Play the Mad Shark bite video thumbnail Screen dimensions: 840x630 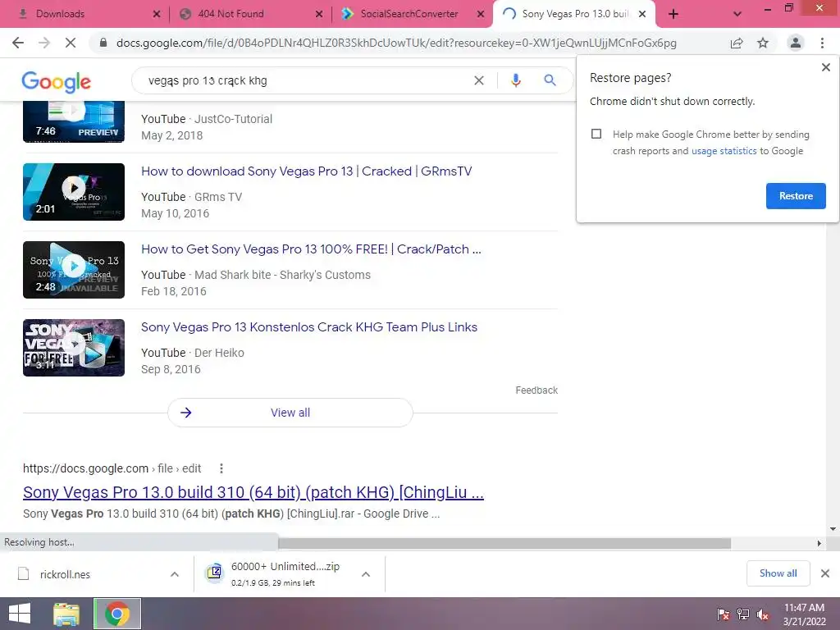[x=73, y=269]
